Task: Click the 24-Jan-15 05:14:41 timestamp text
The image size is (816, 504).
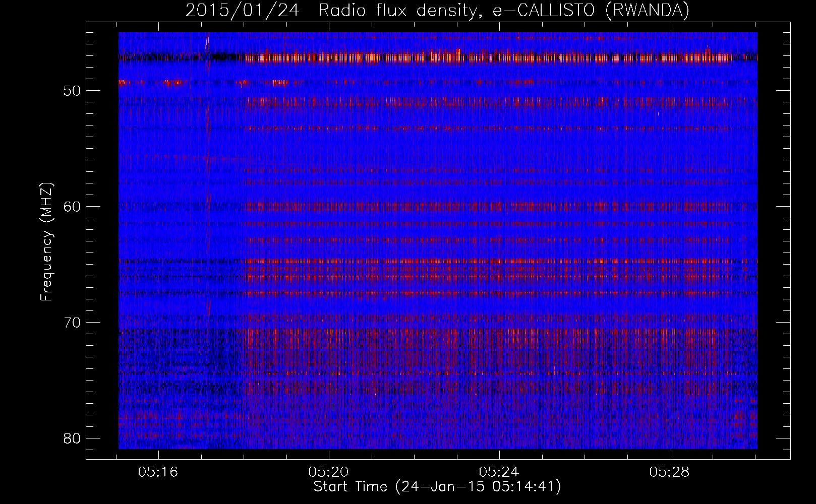Action: point(478,487)
